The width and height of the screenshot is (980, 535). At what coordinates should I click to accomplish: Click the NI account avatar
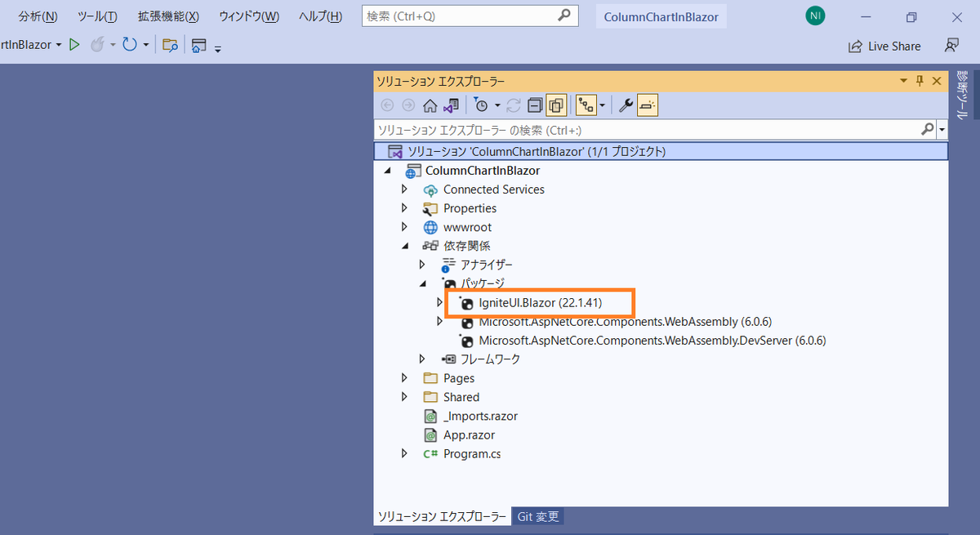point(815,16)
